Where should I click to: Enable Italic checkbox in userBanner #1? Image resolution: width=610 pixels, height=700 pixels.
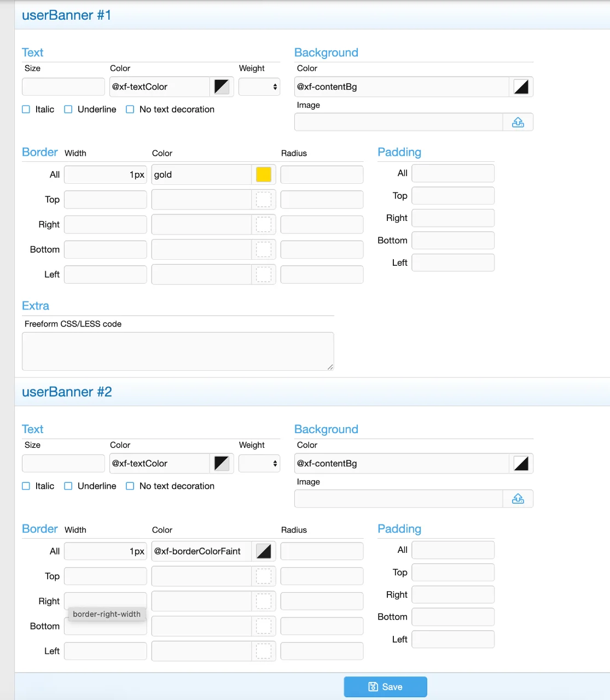pyautogui.click(x=26, y=109)
